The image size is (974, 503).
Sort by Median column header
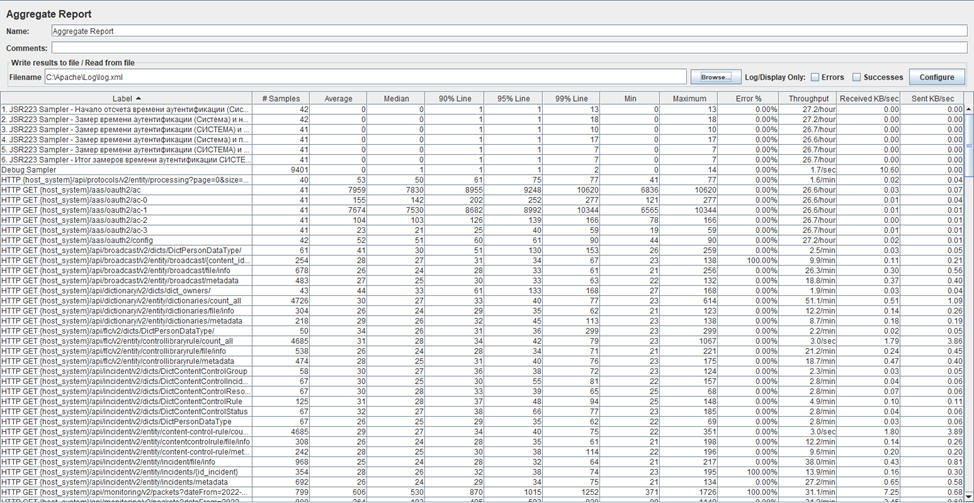[x=396, y=98]
